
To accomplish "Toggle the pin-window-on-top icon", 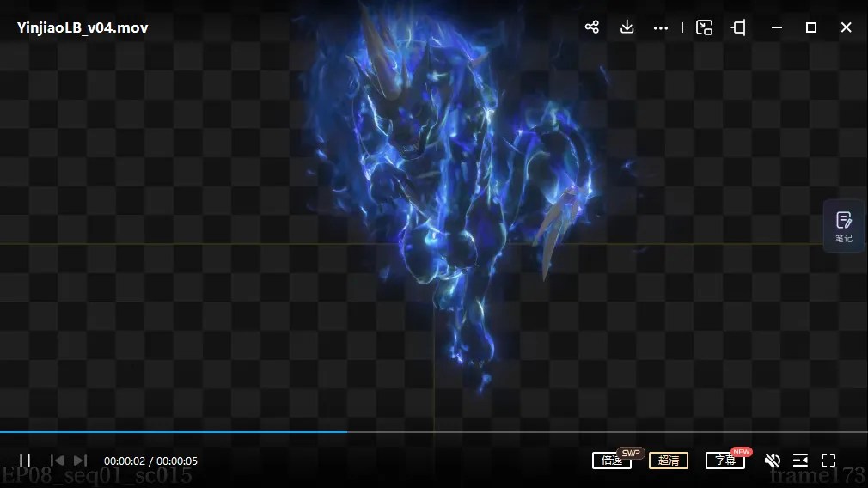I will [x=738, y=27].
